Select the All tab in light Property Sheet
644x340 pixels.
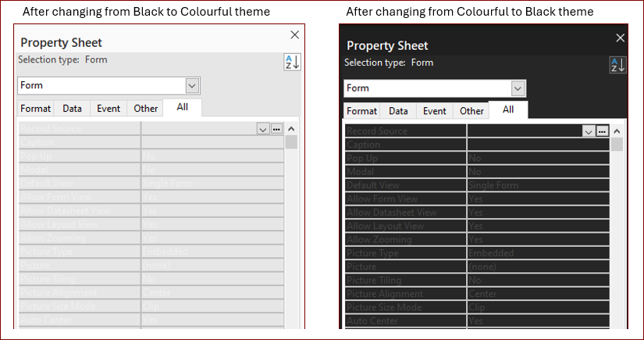pyautogui.click(x=183, y=107)
